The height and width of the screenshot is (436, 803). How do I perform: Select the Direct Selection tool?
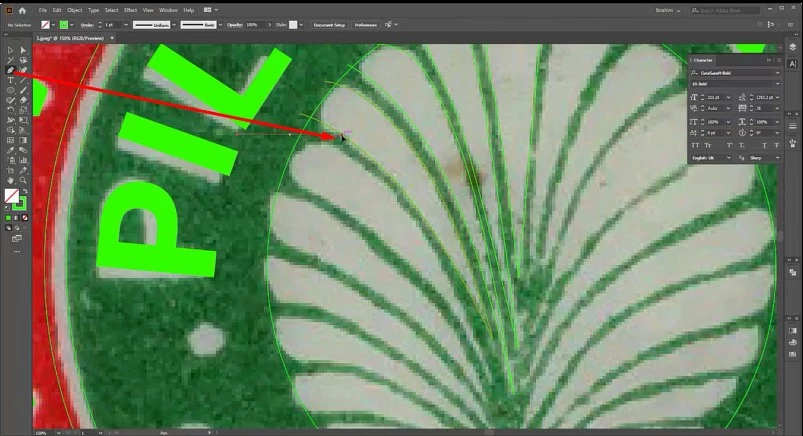(23, 50)
